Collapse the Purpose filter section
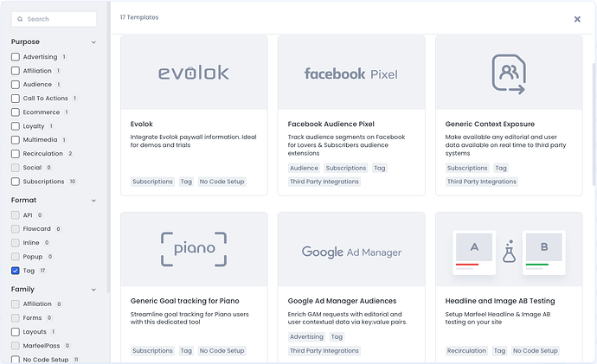This screenshot has width=597, height=364. click(x=93, y=42)
